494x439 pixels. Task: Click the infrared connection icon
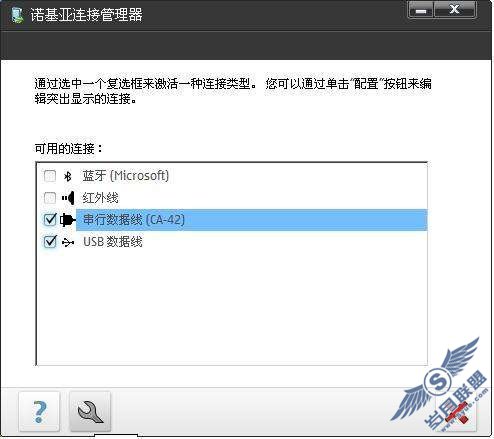click(68, 198)
